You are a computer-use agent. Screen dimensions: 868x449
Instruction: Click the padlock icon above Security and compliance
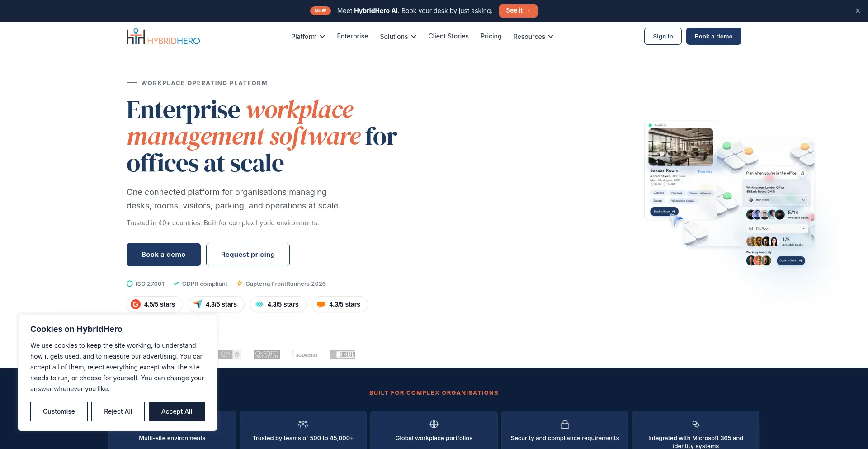pyautogui.click(x=565, y=424)
